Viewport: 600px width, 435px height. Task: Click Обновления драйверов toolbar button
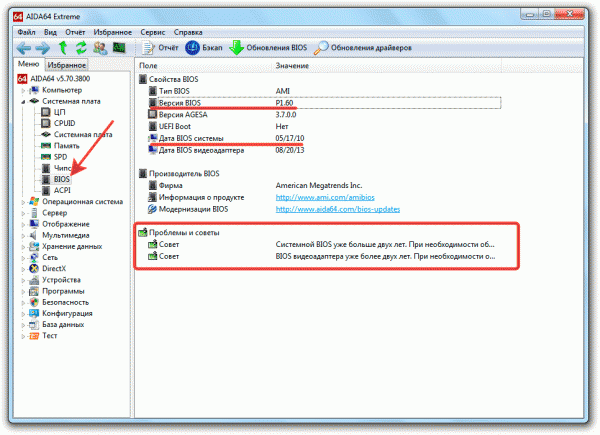click(363, 48)
